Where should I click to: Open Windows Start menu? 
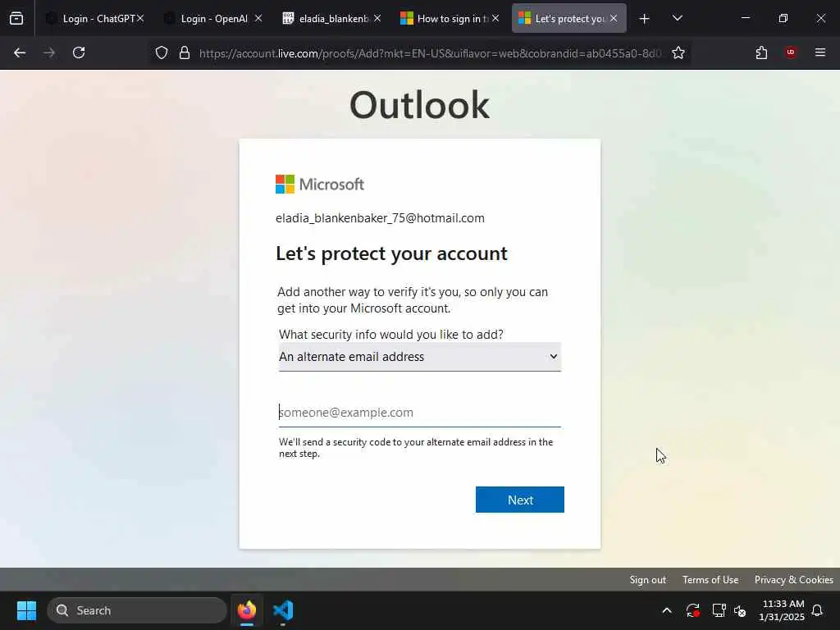(26, 610)
